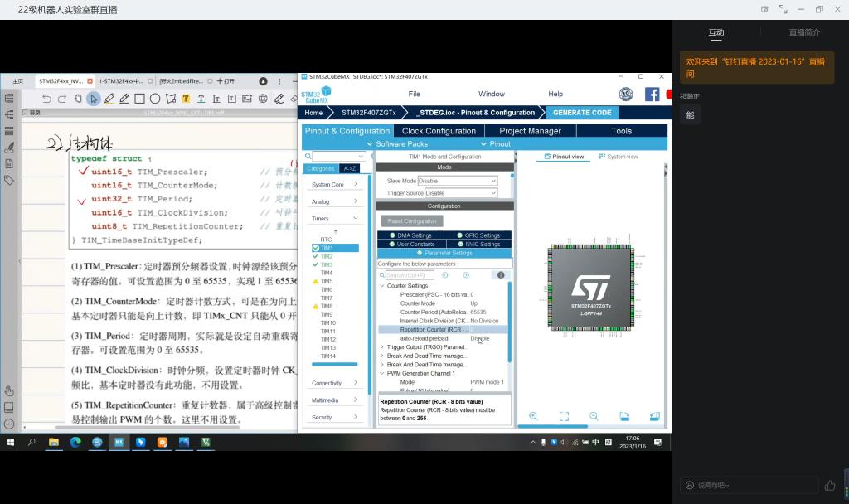Select the ellipse shape tool in PDF toolbar
Image resolution: width=849 pixels, height=504 pixels.
coord(155,99)
